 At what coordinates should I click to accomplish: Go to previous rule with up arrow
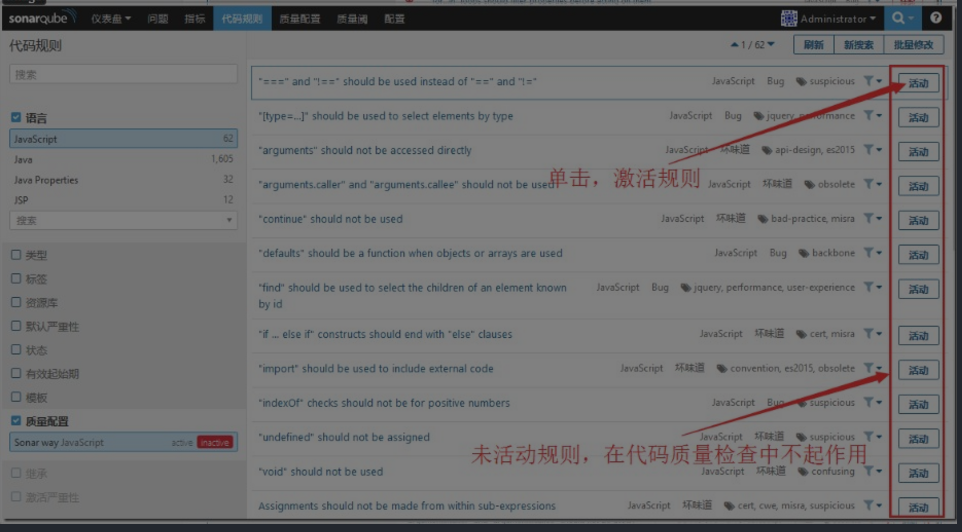point(734,45)
